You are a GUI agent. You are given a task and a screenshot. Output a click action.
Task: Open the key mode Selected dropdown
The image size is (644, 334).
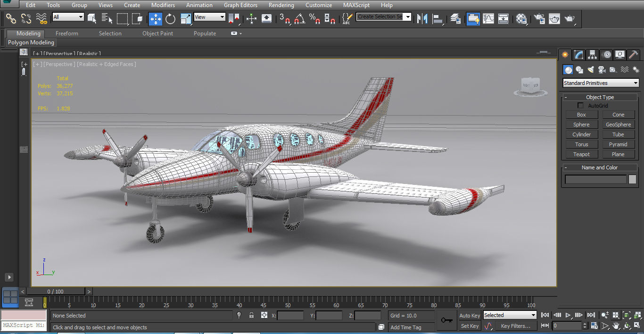pos(510,315)
